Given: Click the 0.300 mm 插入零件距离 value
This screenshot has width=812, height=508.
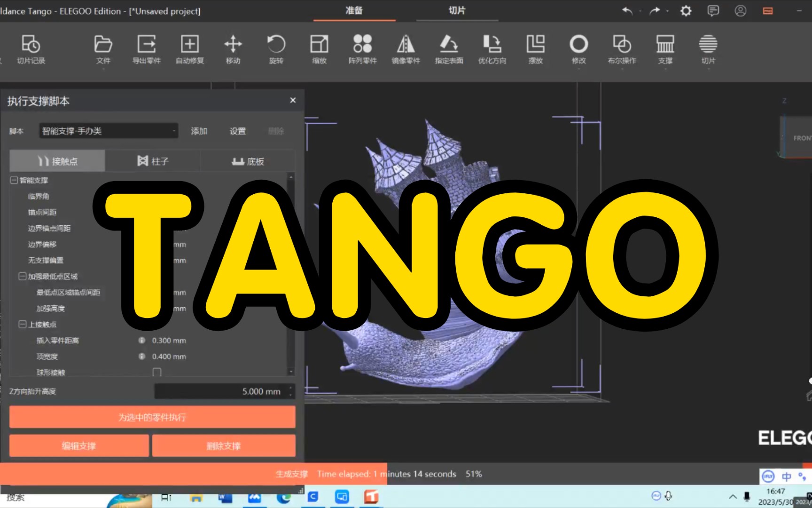Looking at the screenshot, I should tap(169, 341).
